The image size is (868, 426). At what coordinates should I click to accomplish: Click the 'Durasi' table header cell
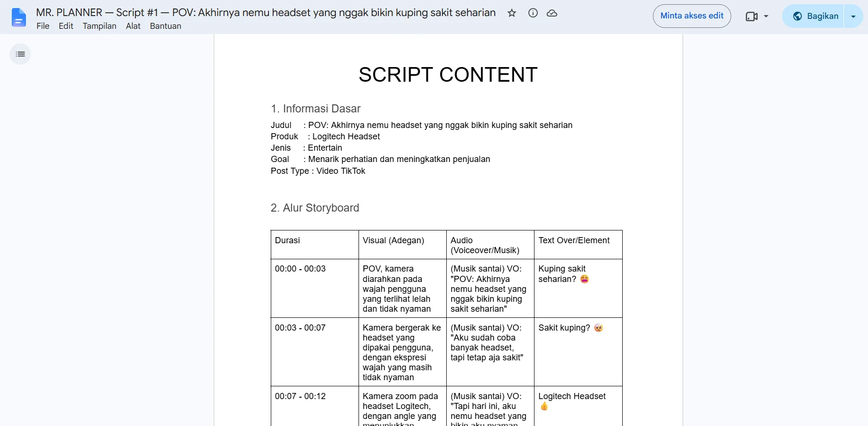click(315, 245)
